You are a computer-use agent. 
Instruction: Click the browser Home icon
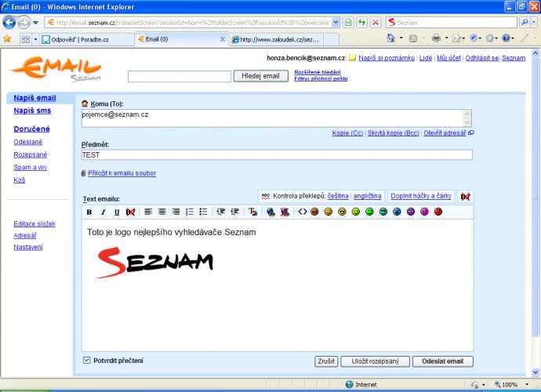pos(391,38)
